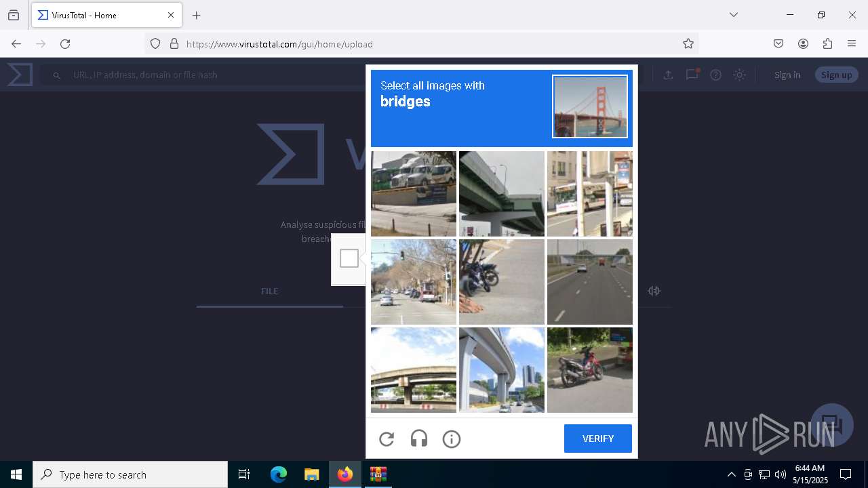Go back to previous page
This screenshot has height=488, width=868.
tap(16, 44)
